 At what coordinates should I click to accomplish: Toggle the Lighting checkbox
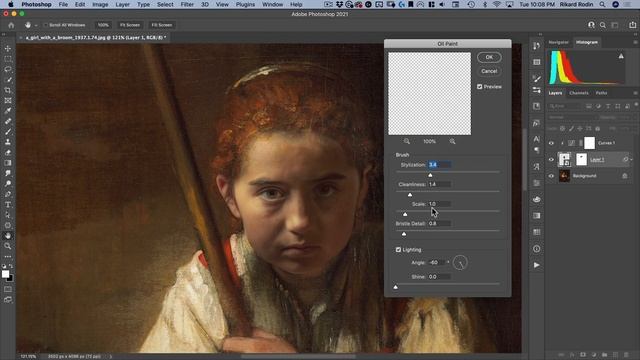click(398, 249)
